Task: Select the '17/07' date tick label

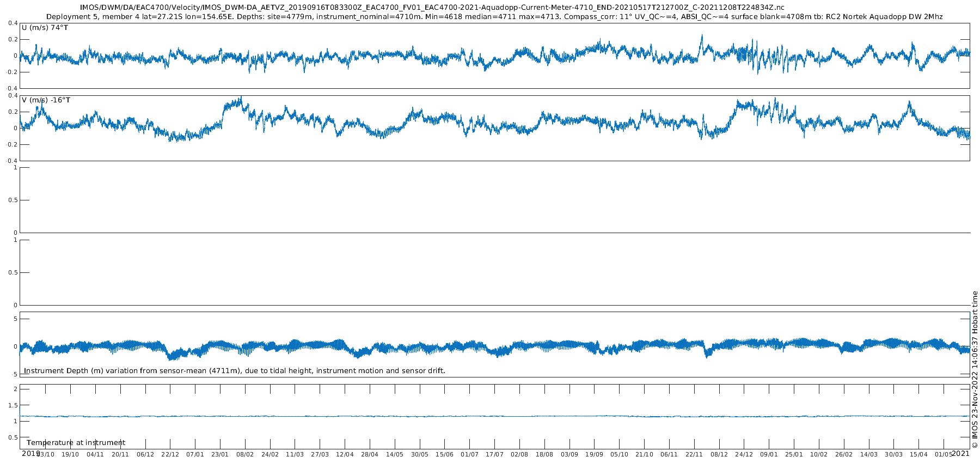Action: [494, 454]
